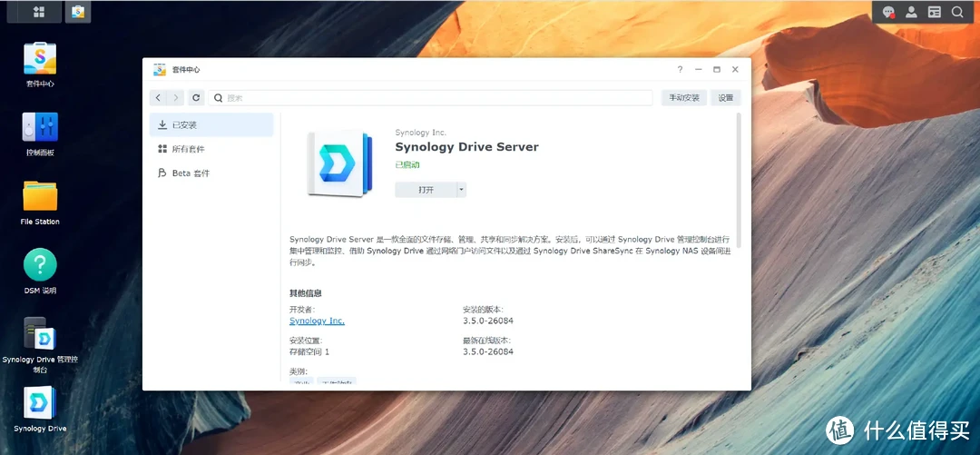Open the Synology Inc. developer link

(x=317, y=321)
